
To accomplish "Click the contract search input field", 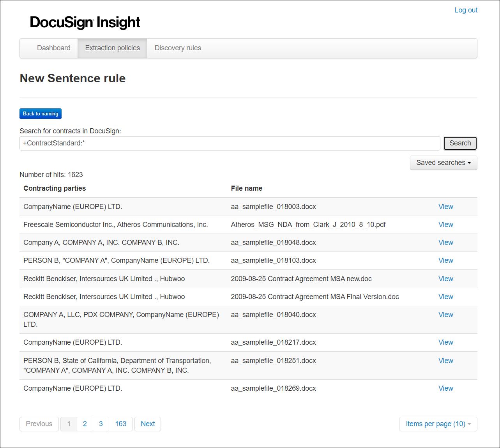I will click(x=230, y=143).
